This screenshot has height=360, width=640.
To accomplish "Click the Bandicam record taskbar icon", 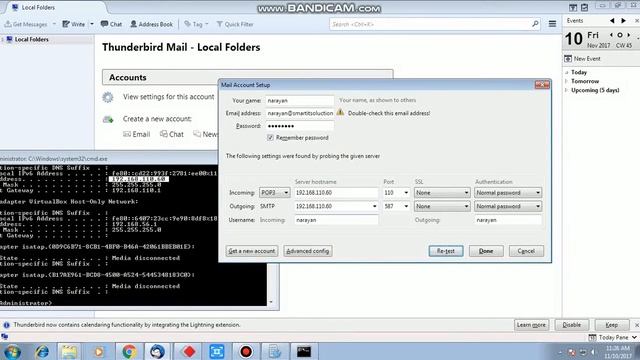I will click(246, 351).
